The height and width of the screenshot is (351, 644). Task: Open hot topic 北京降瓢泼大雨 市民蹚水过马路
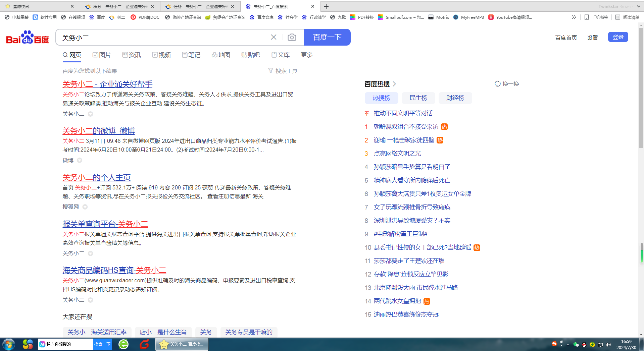pyautogui.click(x=416, y=288)
